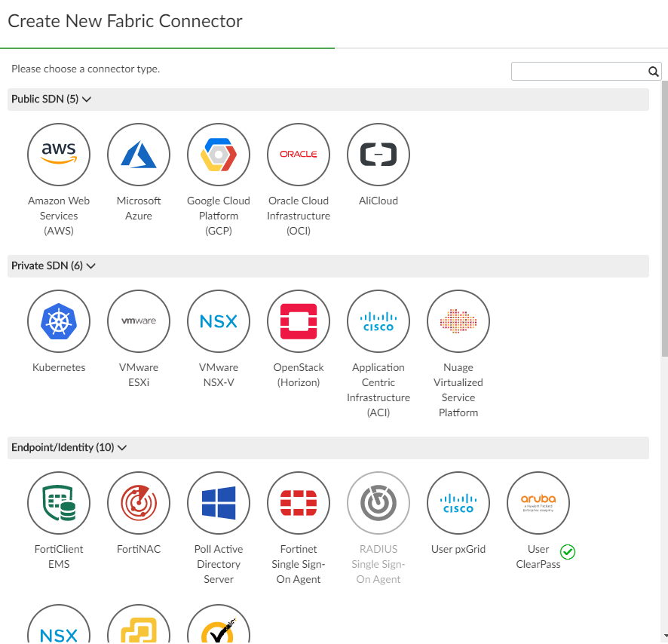Viewport: 668px width, 644px height.
Task: Click the FortiNAC connector icon
Action: (139, 503)
